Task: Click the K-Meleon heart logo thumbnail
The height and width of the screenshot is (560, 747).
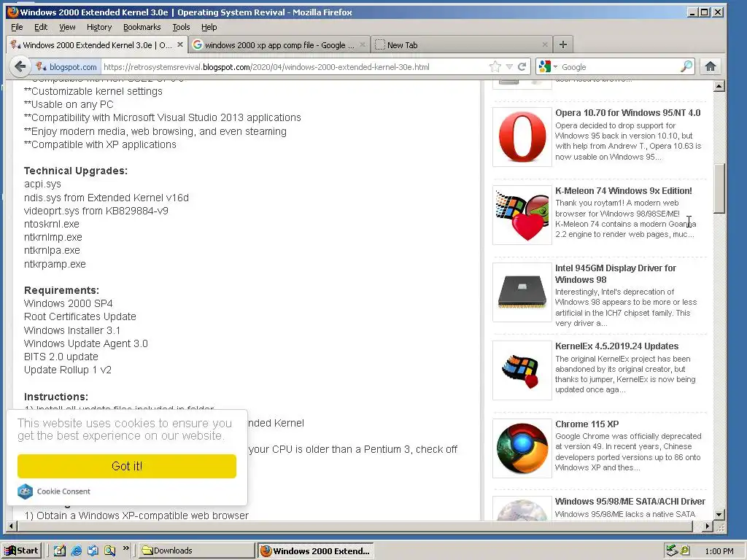Action: click(522, 215)
